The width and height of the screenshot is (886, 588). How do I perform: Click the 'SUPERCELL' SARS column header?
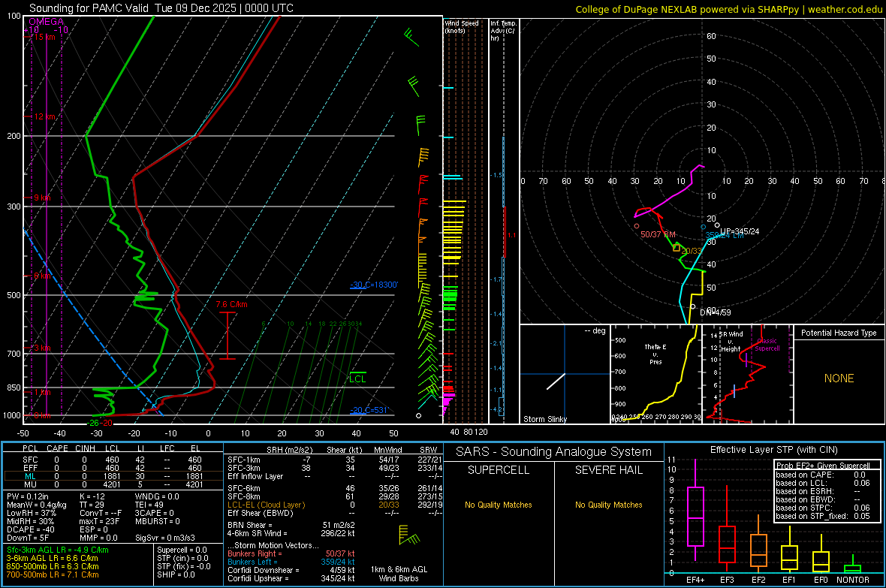[x=499, y=470]
